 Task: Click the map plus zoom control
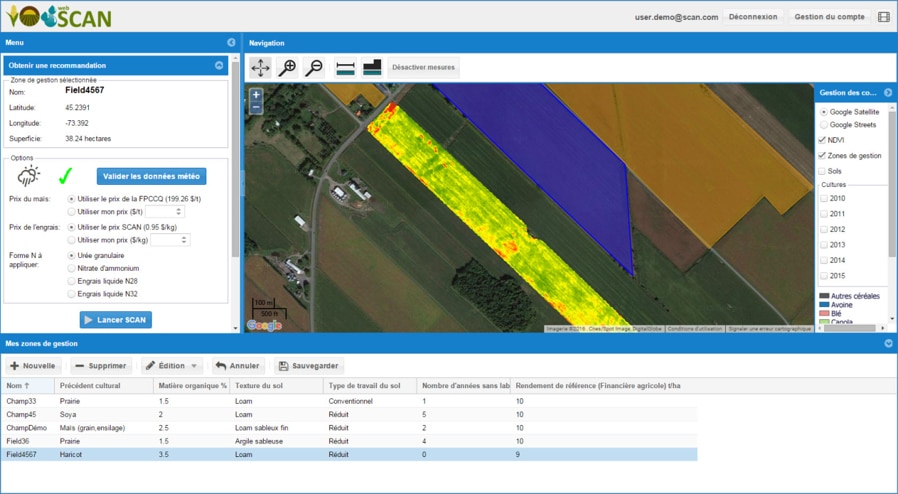coord(256,95)
